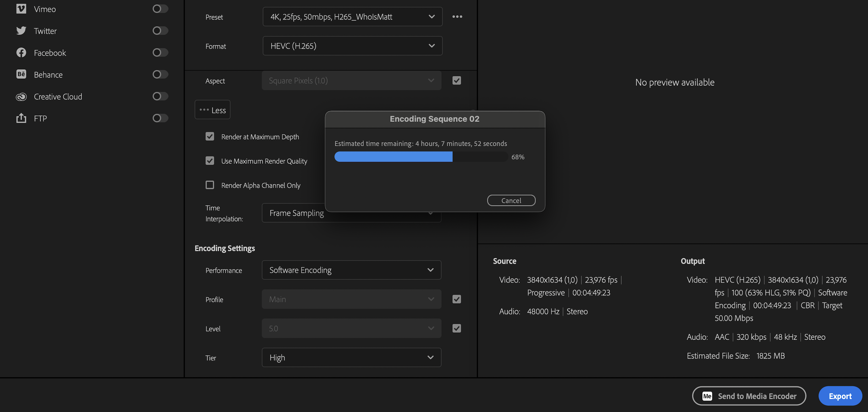
Task: Click the three-dot options menu icon
Action: pos(457,16)
